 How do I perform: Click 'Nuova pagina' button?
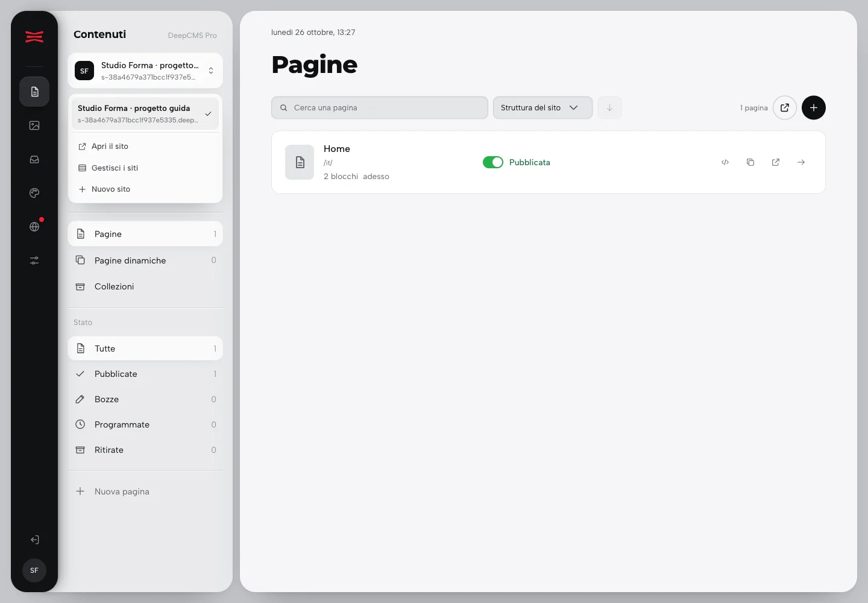145,491
